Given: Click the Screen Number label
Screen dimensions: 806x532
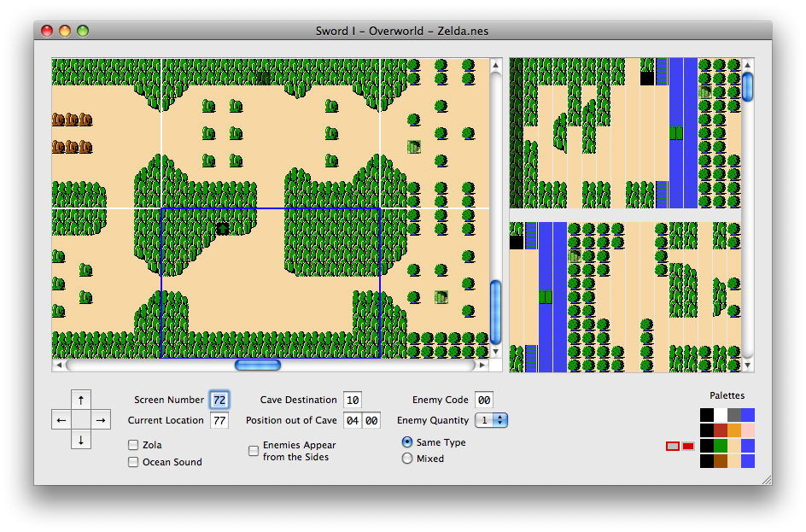Looking at the screenshot, I should tap(168, 400).
